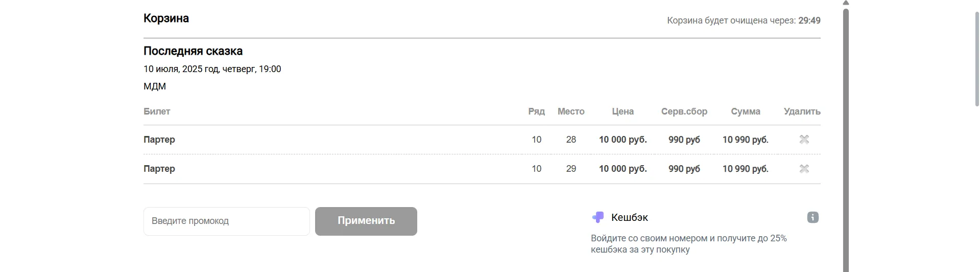This screenshot has height=272, width=980.
Task: Click the cashback login prompt text
Action: [x=688, y=244]
